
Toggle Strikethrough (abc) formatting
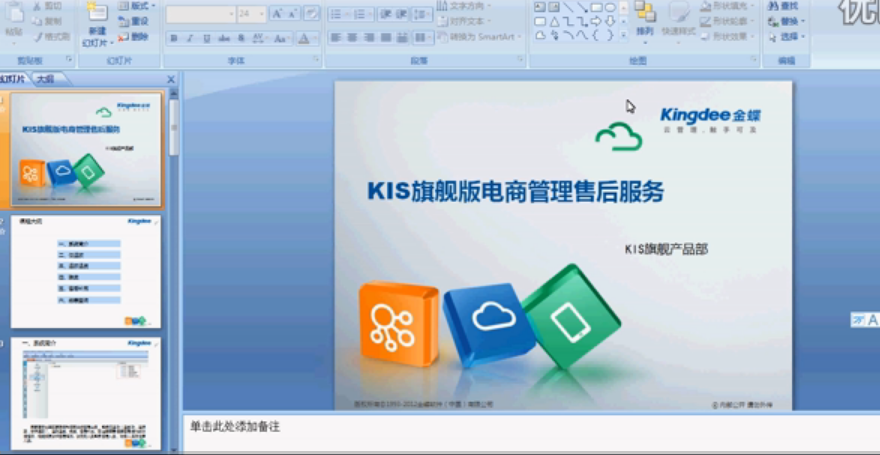click(x=224, y=38)
